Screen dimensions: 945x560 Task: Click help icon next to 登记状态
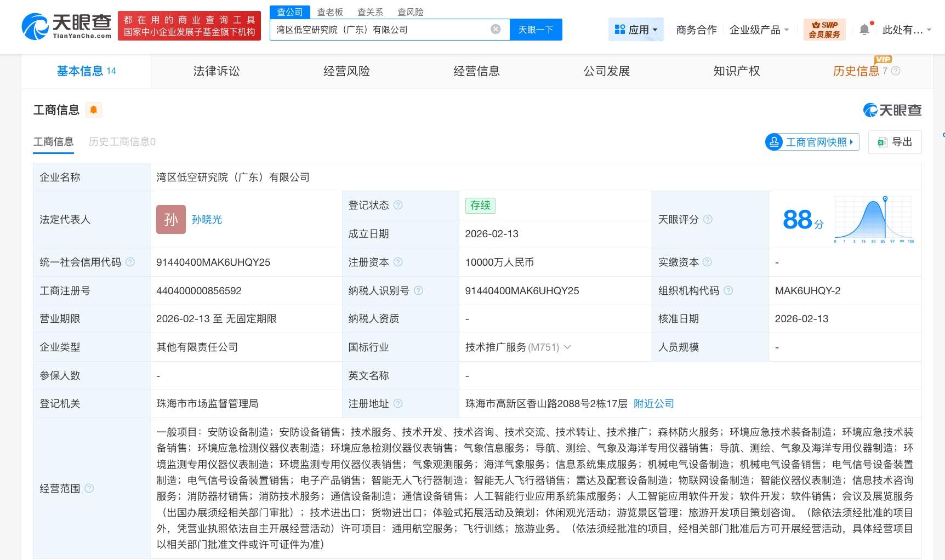(398, 205)
